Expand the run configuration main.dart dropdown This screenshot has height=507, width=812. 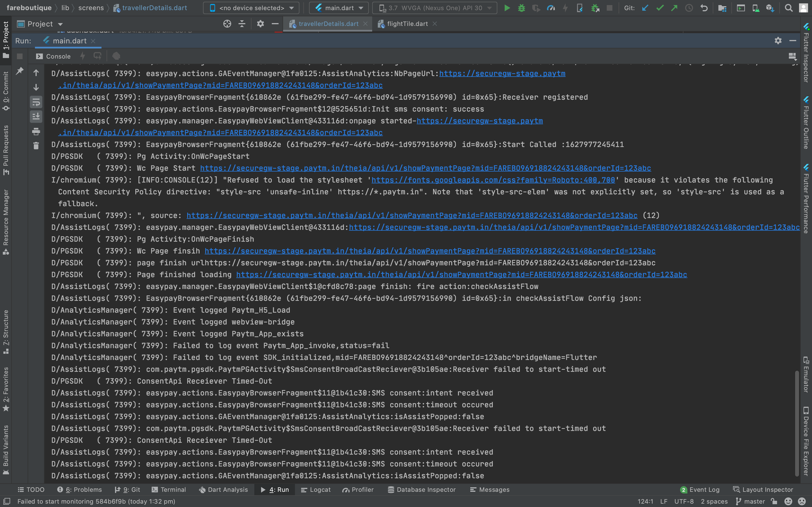[338, 8]
